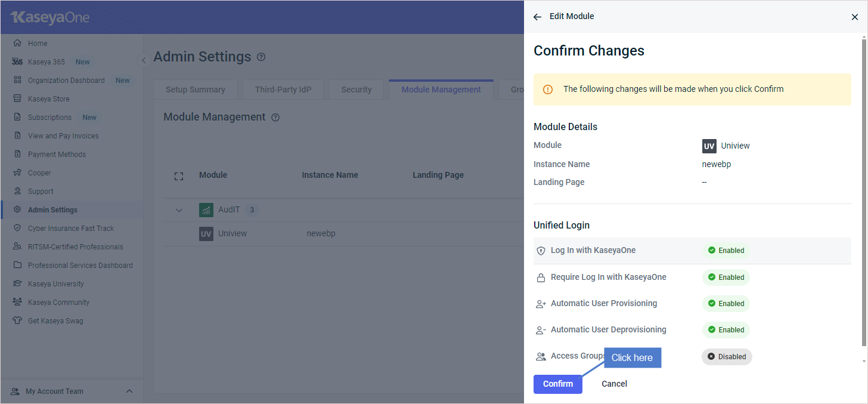Click the help icon beside Module Management heading
Image resolution: width=868 pixels, height=404 pixels.
275,118
